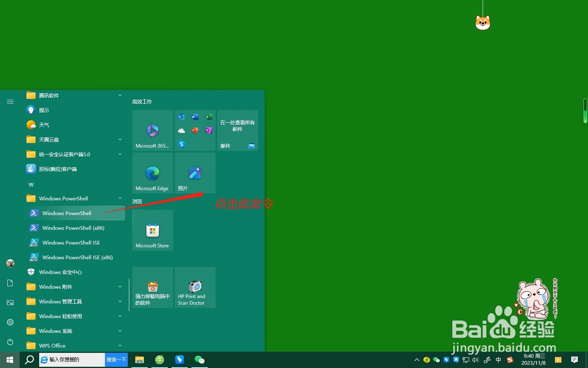Expand the Windows 轻松使用 folder

click(x=76, y=316)
